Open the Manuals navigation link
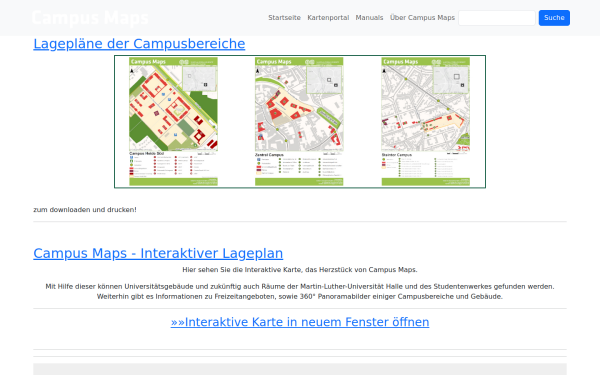Screen dimensions: 600x375 click(x=369, y=18)
